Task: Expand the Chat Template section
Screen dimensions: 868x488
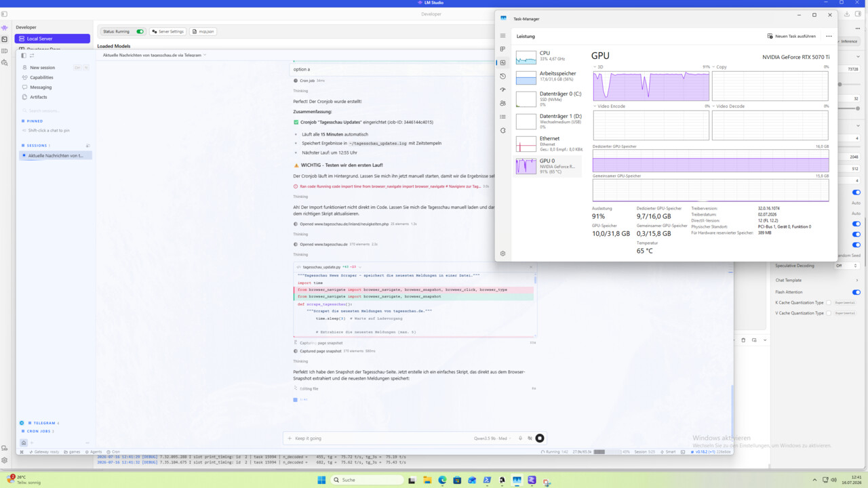Action: tap(817, 280)
